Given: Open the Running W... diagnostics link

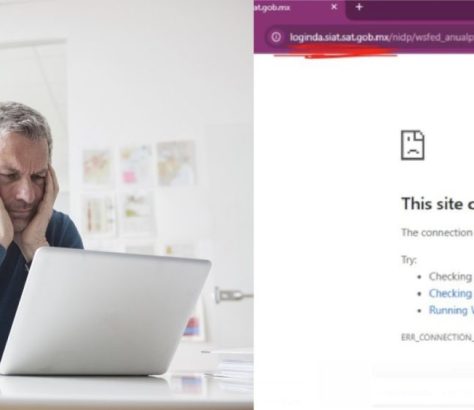Looking at the screenshot, I should (451, 310).
